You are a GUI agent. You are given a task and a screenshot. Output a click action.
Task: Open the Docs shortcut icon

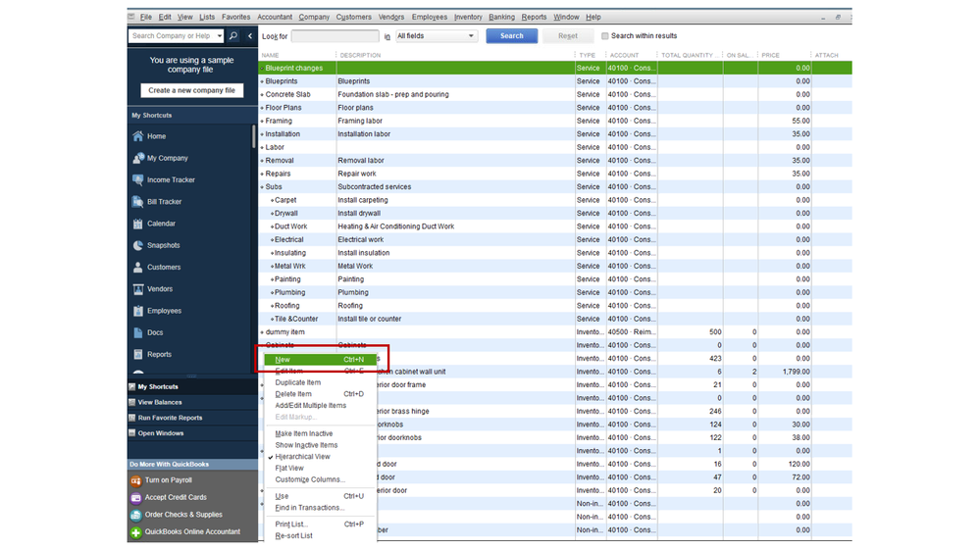pyautogui.click(x=138, y=333)
